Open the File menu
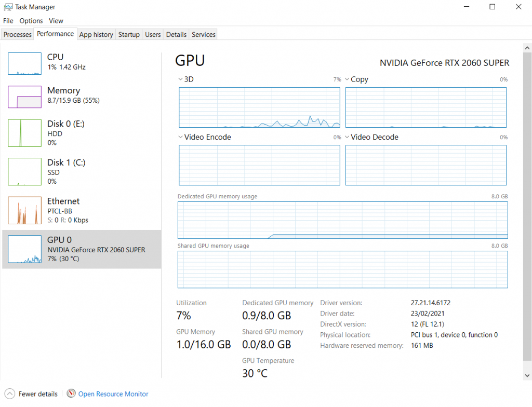532x407 pixels. coord(8,21)
